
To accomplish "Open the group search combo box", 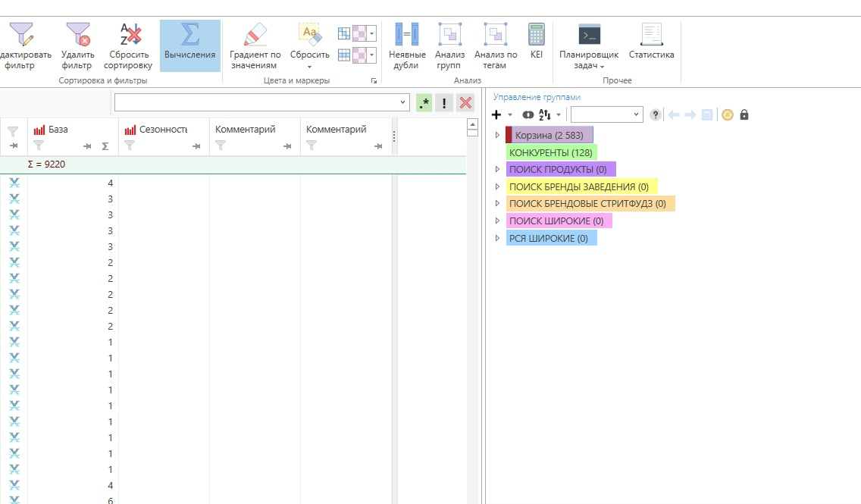I will click(x=607, y=114).
